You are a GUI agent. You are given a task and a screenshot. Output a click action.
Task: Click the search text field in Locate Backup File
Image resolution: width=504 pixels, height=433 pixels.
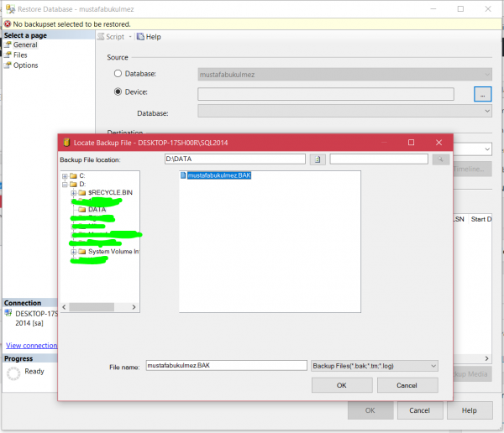click(379, 159)
